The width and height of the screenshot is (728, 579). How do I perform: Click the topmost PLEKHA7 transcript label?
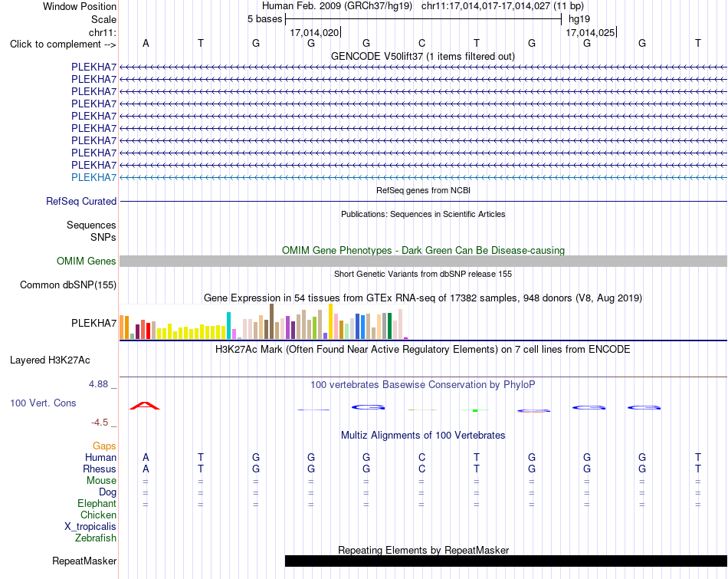pos(93,67)
